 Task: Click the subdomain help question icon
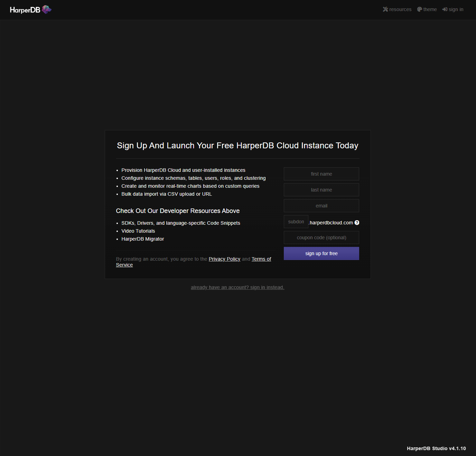(x=357, y=223)
